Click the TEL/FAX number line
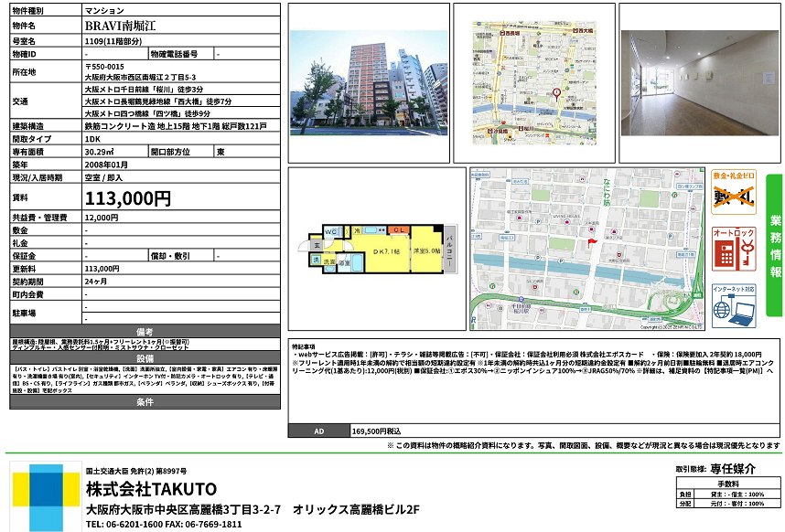This screenshot has width=785, height=532. [x=164, y=525]
